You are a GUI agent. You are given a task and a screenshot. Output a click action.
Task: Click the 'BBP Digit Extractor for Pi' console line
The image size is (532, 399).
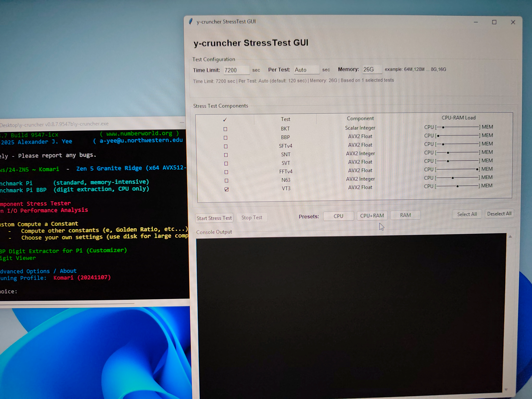64,251
